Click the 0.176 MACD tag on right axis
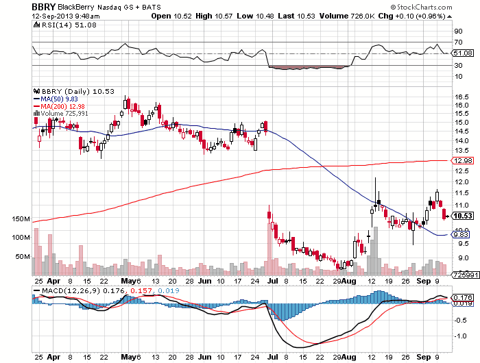The height and width of the screenshot is (363, 480). [x=462, y=297]
